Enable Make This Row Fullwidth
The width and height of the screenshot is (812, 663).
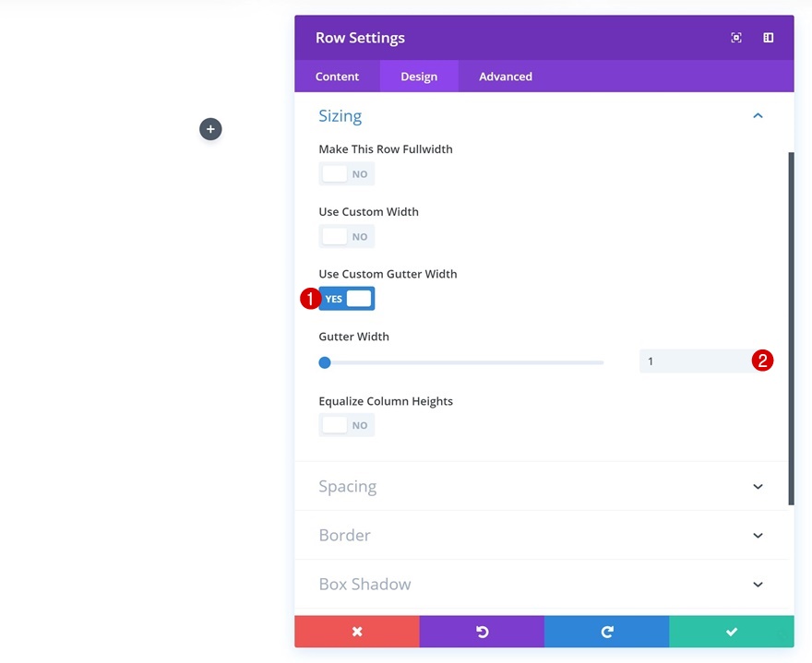point(346,173)
